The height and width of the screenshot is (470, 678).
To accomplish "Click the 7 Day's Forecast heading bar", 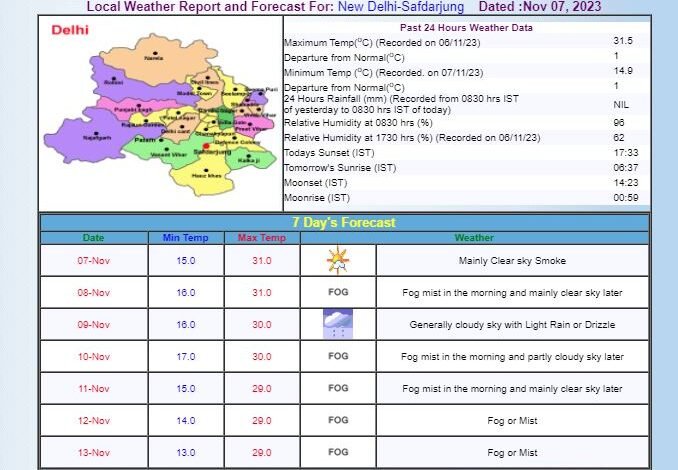I will coord(343,222).
